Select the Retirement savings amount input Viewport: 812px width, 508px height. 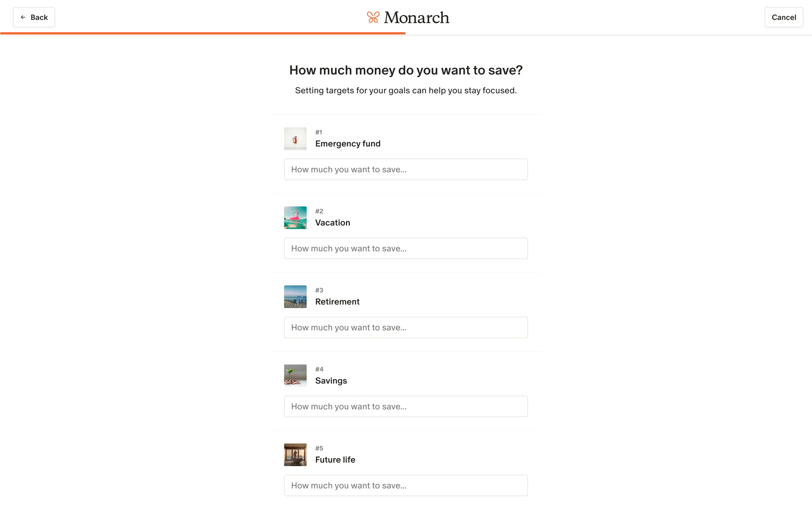406,327
